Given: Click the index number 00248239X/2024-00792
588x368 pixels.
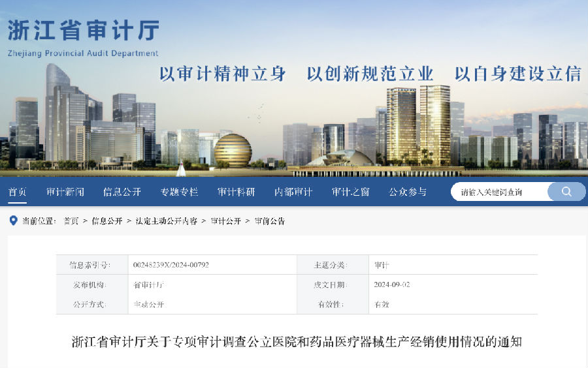Looking at the screenshot, I should pyautogui.click(x=171, y=265).
